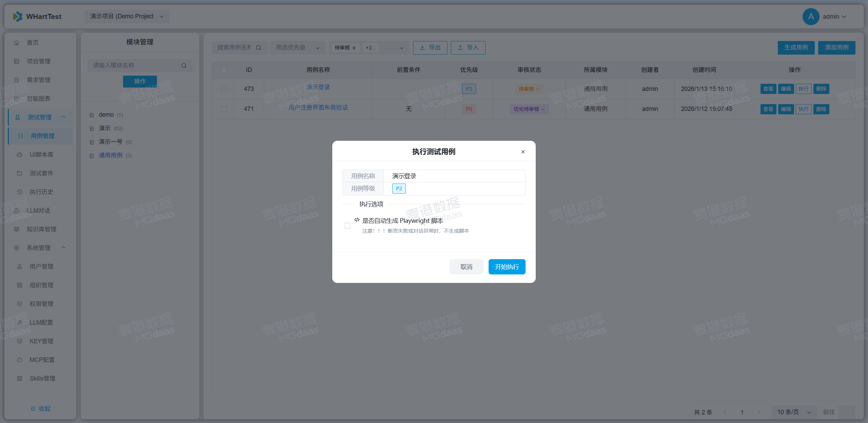Screen dimensions: 868x423
Task: Click the 执行历史 clock icon
Action: pyautogui.click(x=20, y=192)
